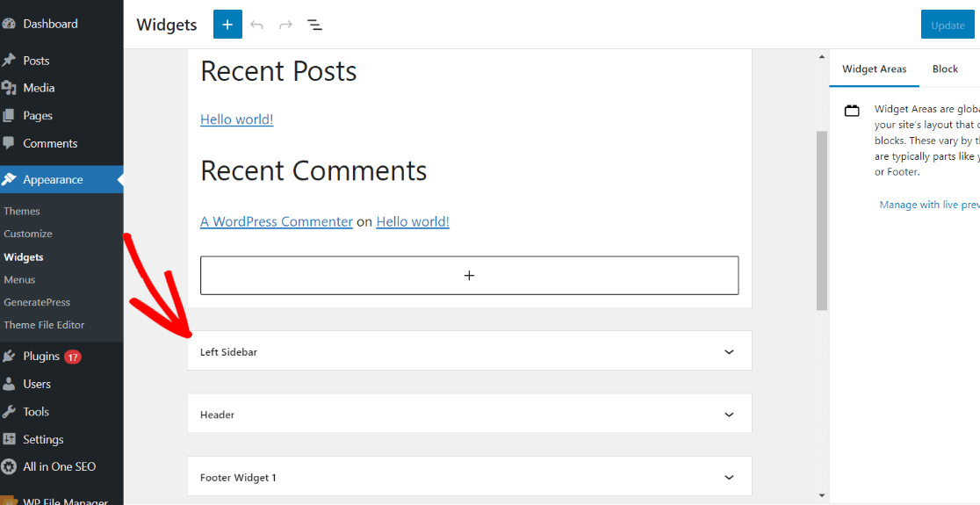Click the A WordPress Commenter link
This screenshot has width=980, height=505.
[x=276, y=221]
